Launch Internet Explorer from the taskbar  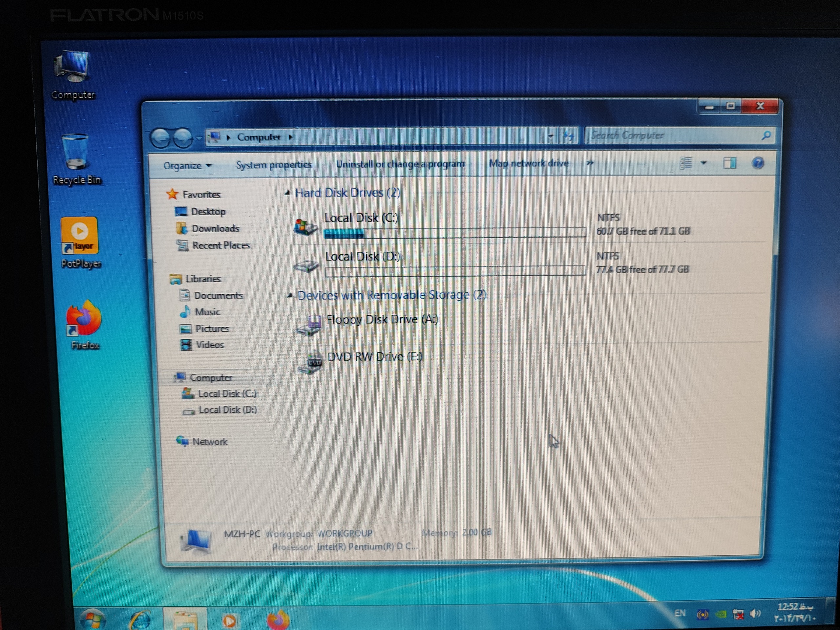140,620
